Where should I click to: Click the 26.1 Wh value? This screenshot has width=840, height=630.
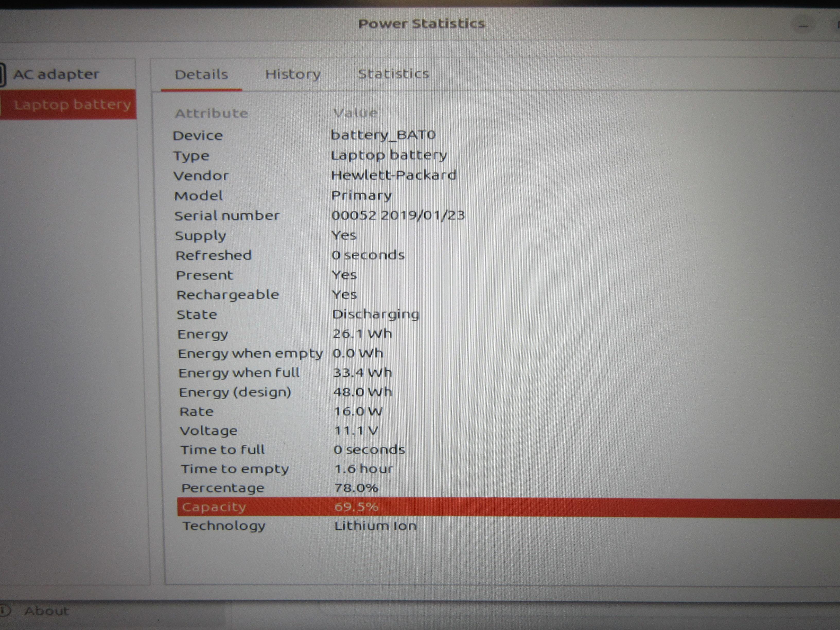362,334
